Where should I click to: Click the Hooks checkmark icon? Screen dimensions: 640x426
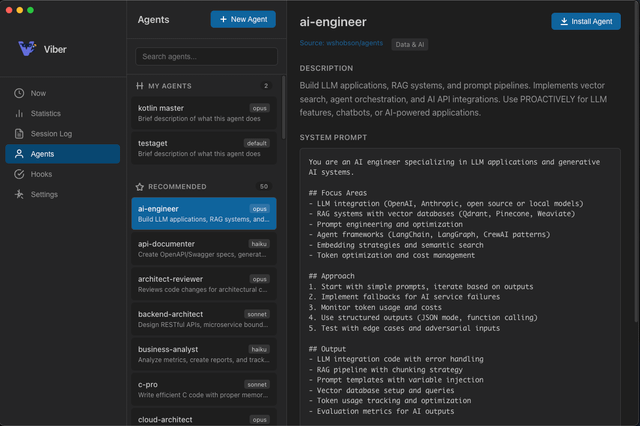pos(19,174)
